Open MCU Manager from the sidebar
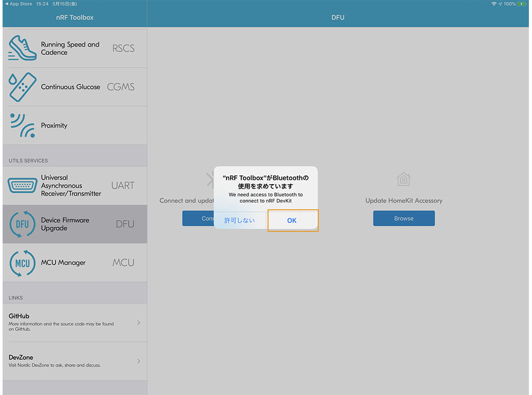The image size is (532, 395). 75,263
